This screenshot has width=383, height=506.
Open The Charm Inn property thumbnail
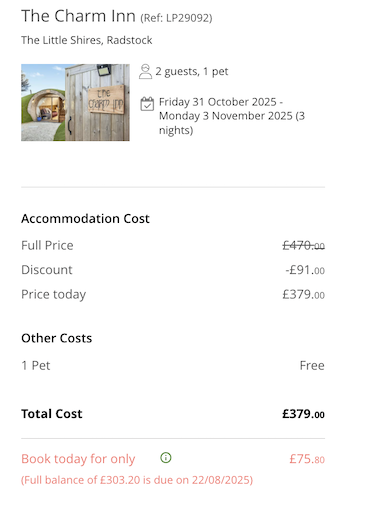pos(75,102)
